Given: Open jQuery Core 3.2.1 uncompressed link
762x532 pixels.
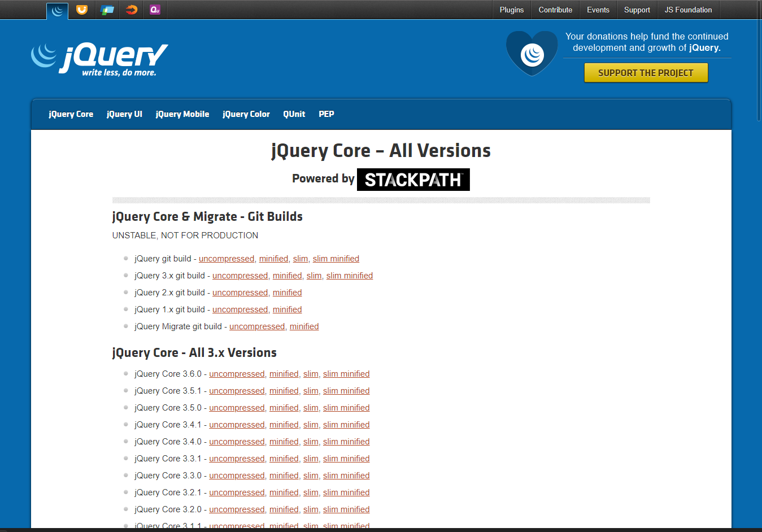Looking at the screenshot, I should coord(237,492).
